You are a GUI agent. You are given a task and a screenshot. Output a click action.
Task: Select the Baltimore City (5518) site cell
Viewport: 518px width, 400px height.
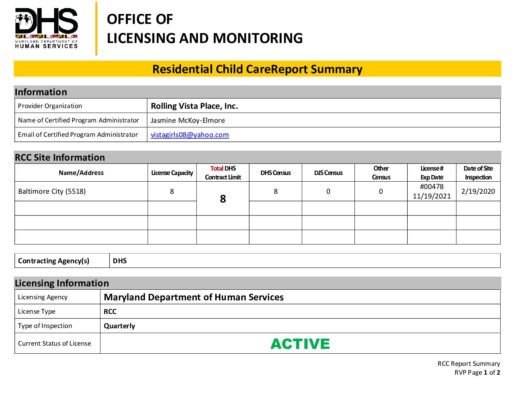click(52, 191)
